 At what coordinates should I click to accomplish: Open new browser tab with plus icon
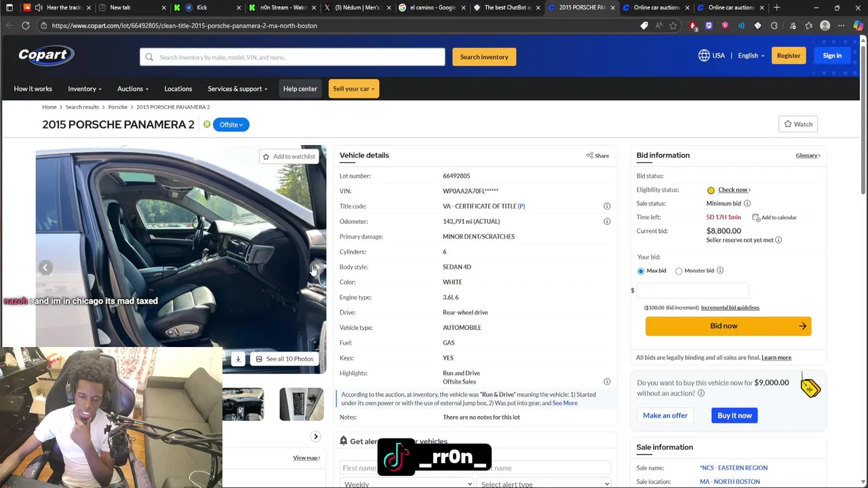coord(777,7)
